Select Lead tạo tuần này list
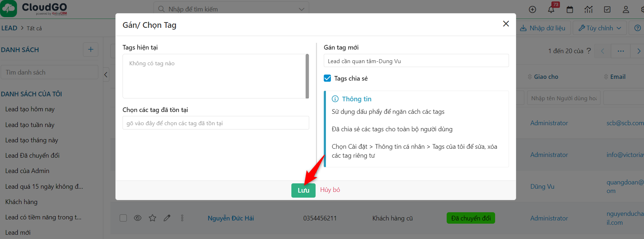This screenshot has width=644, height=239. tap(30, 125)
